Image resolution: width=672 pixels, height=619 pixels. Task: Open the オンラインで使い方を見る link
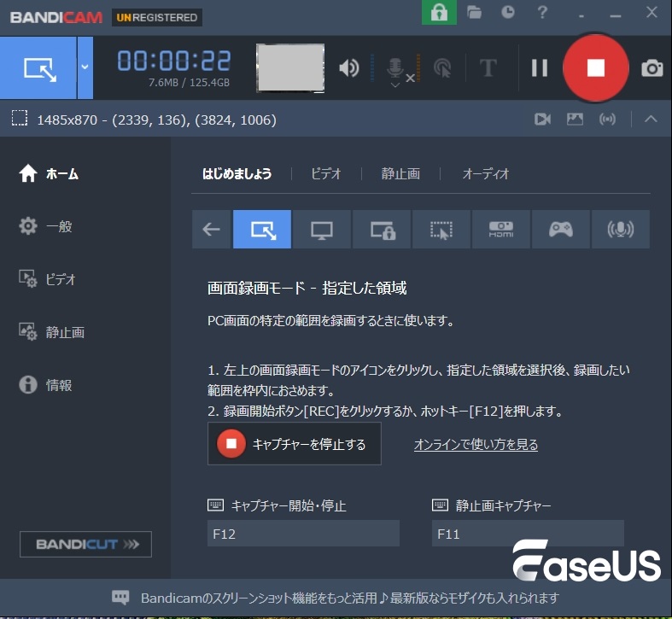(476, 445)
